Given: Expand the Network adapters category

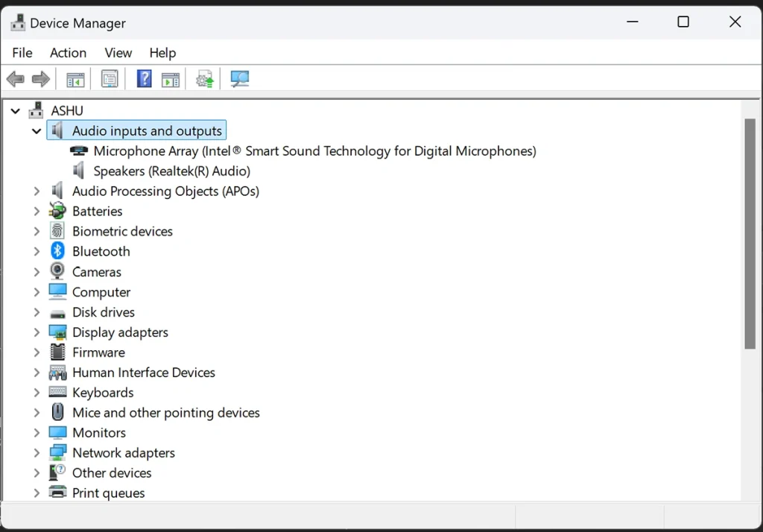Looking at the screenshot, I should (x=37, y=453).
